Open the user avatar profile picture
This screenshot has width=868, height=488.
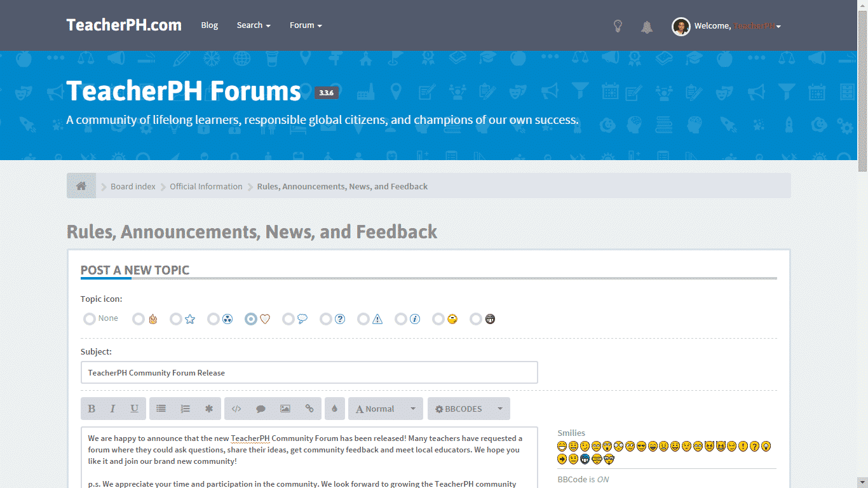tap(681, 27)
